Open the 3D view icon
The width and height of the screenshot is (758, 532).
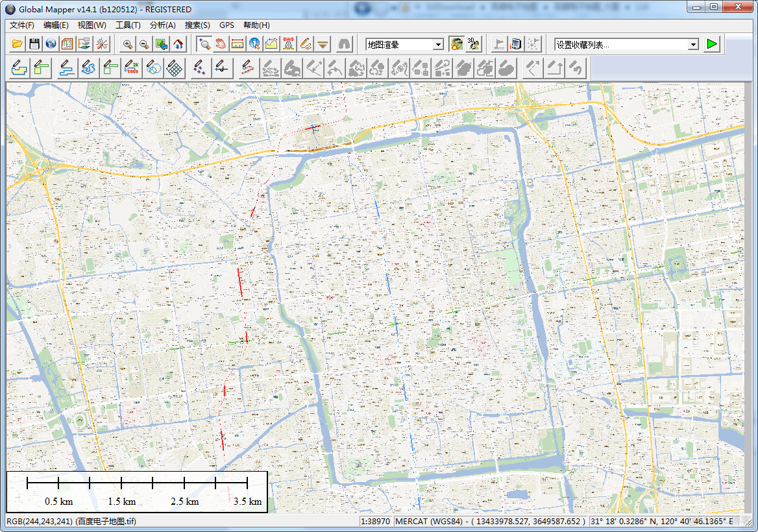tap(474, 44)
